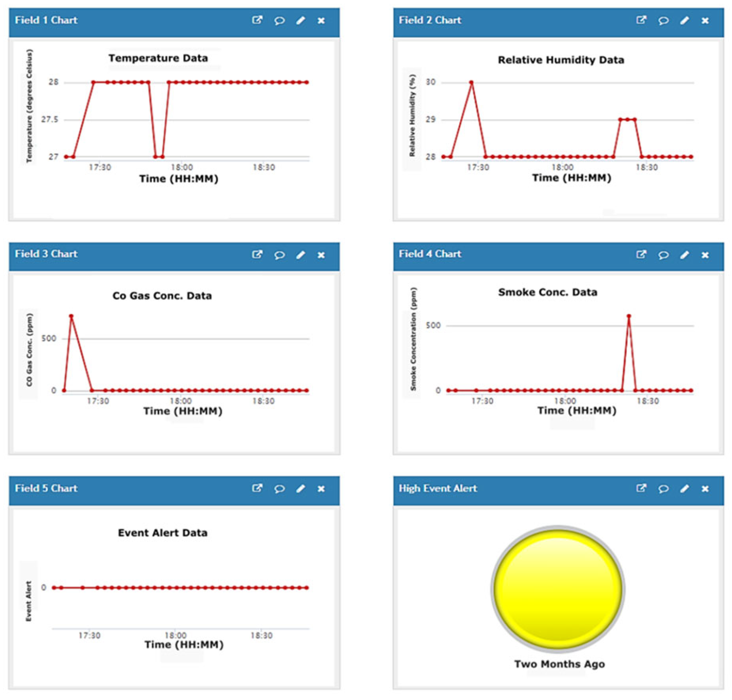The image size is (732, 700).
Task: Remove the High Event Alert widget
Action: pos(705,489)
